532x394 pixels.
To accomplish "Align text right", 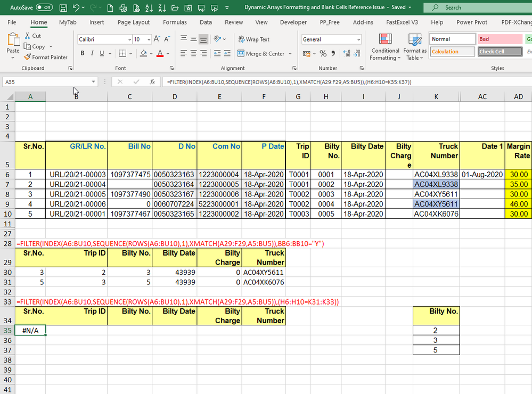I will pos(203,53).
